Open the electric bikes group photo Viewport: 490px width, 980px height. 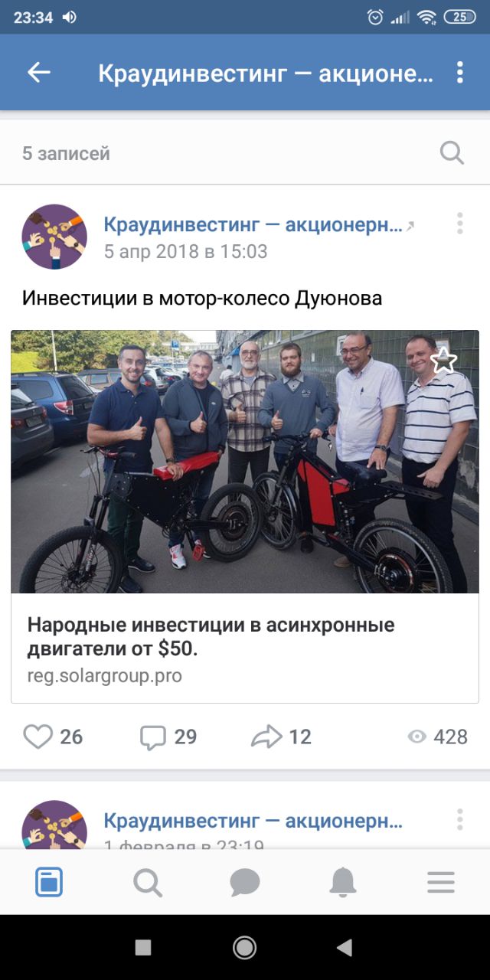245,462
